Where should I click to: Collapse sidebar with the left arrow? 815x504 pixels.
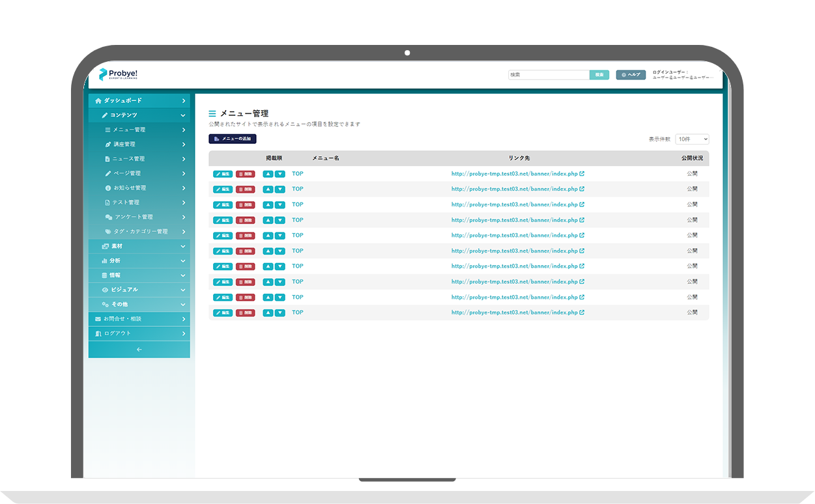click(x=139, y=350)
